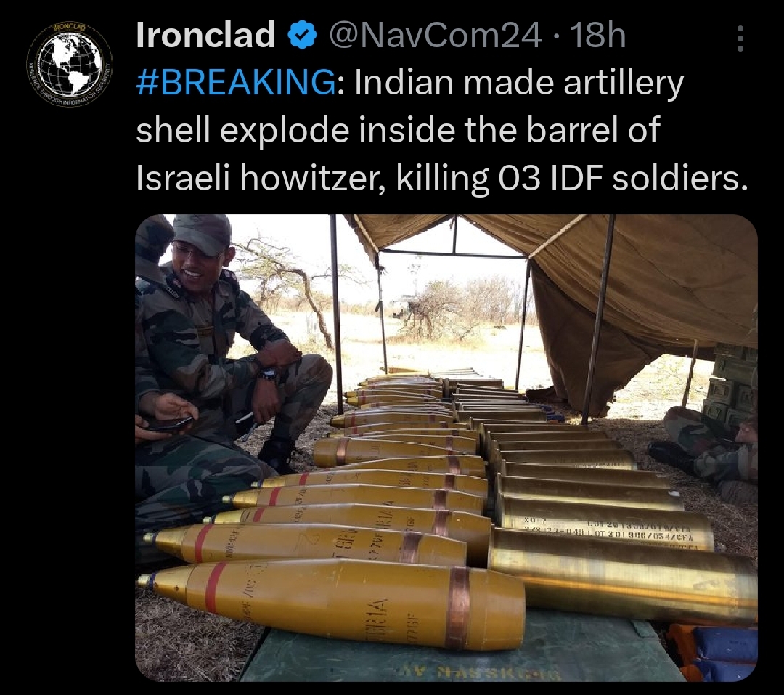Open the attached artillery shells photo
Viewport: 784px width, 695px height.
(x=446, y=448)
